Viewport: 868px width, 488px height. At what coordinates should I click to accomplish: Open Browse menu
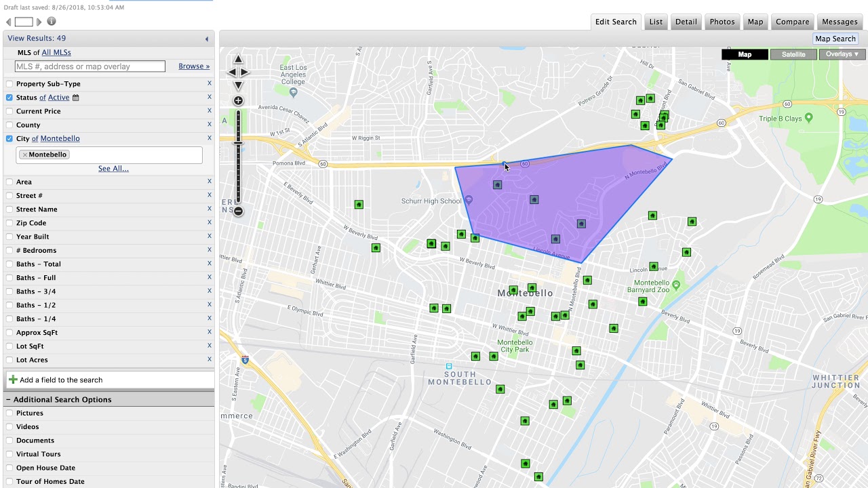pos(194,66)
